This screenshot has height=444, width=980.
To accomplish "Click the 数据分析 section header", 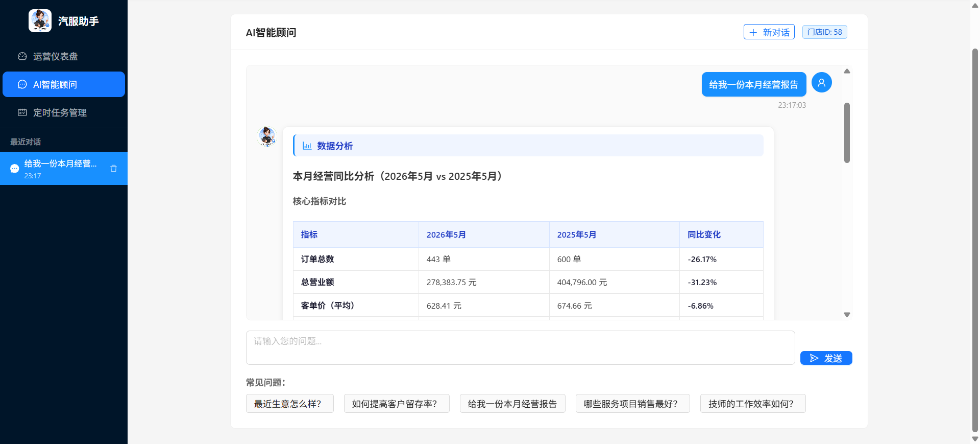I will click(528, 146).
